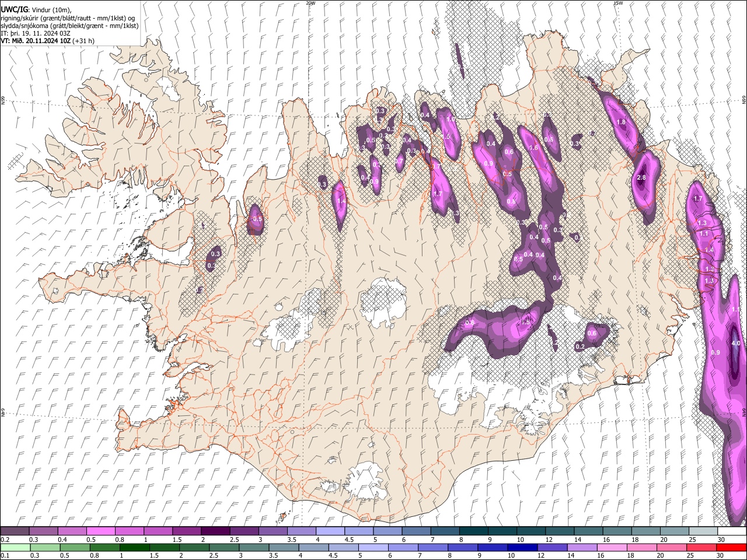
Task: Click the 1.6 precipitation label on the map
Action: pos(533,148)
